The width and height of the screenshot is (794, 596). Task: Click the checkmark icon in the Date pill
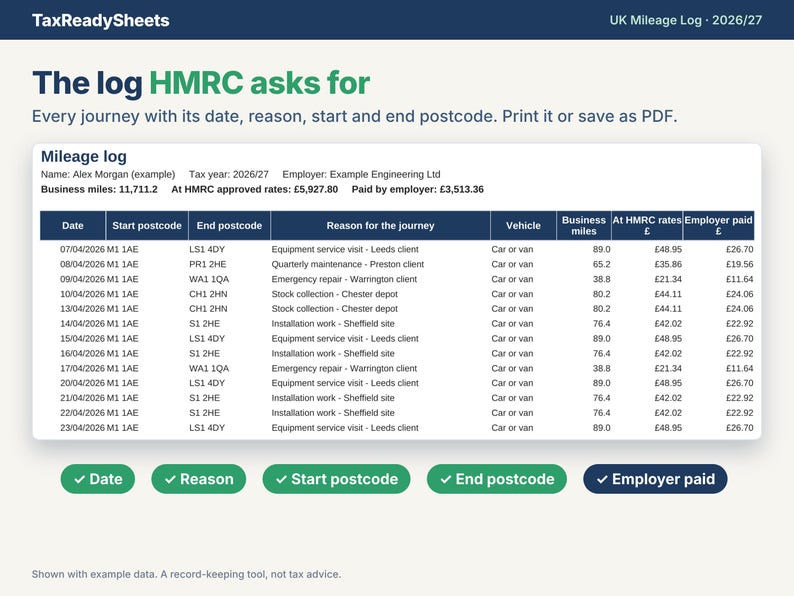80,479
